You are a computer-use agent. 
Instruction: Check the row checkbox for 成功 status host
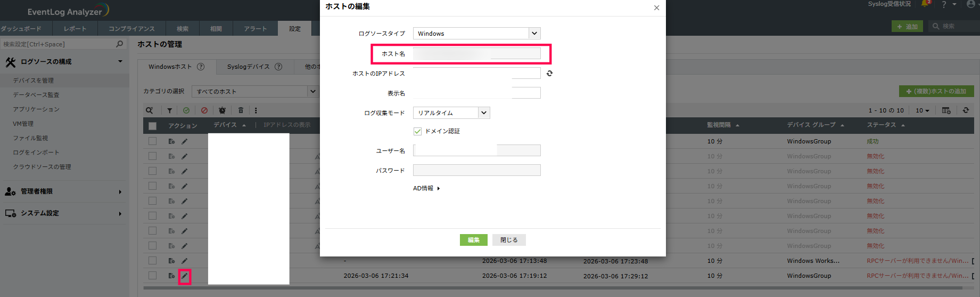153,141
